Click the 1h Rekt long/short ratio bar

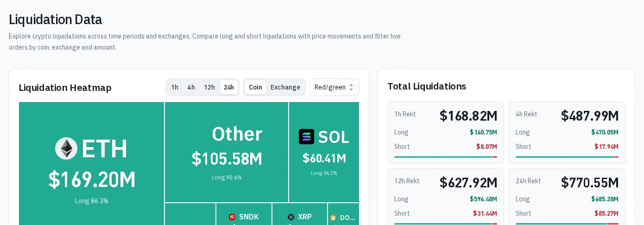446,157
